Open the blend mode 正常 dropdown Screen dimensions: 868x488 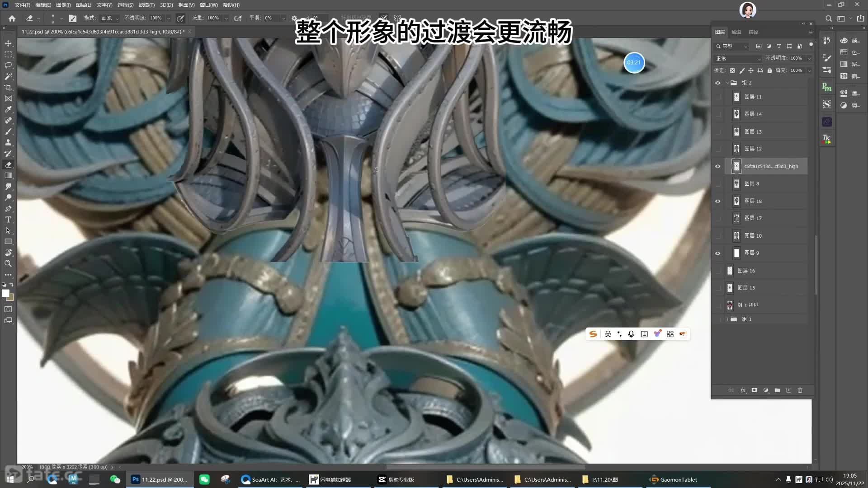click(738, 59)
